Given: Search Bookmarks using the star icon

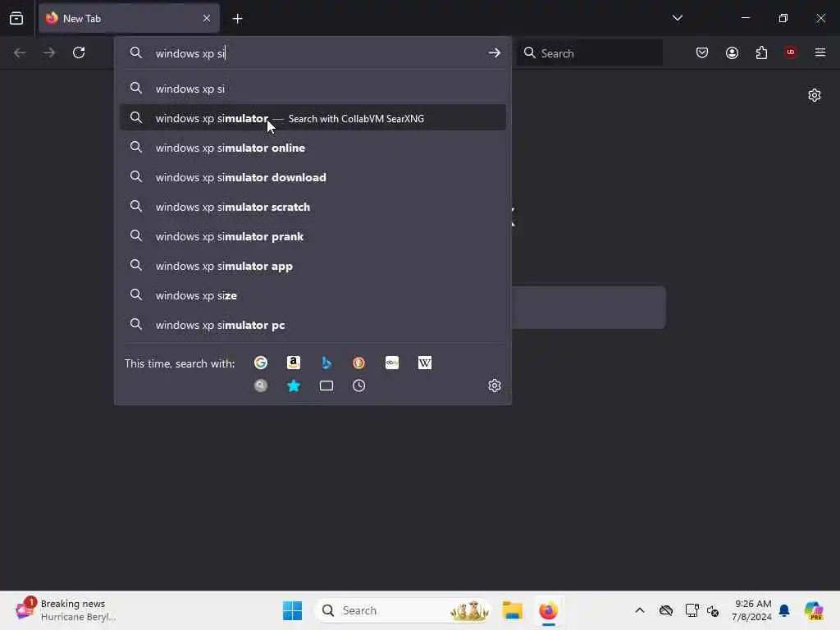Looking at the screenshot, I should point(294,386).
